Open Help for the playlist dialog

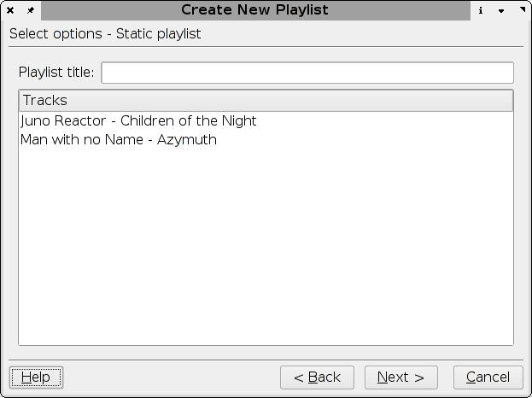36,377
